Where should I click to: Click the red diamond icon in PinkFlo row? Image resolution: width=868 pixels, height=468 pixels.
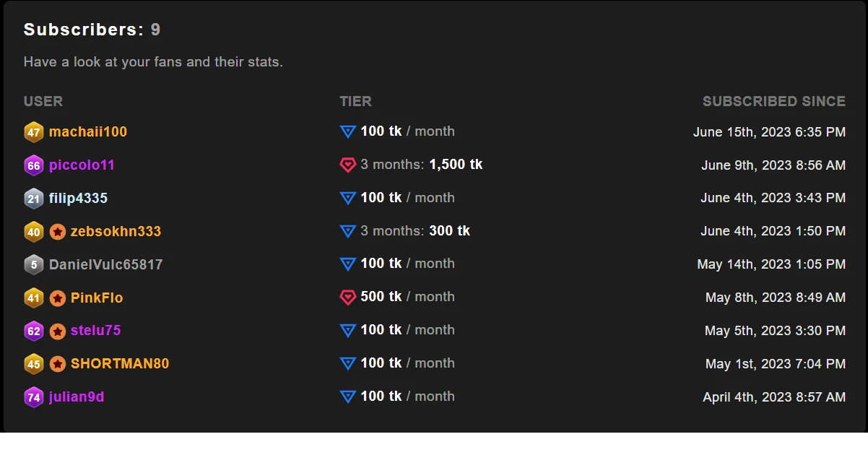coord(348,298)
